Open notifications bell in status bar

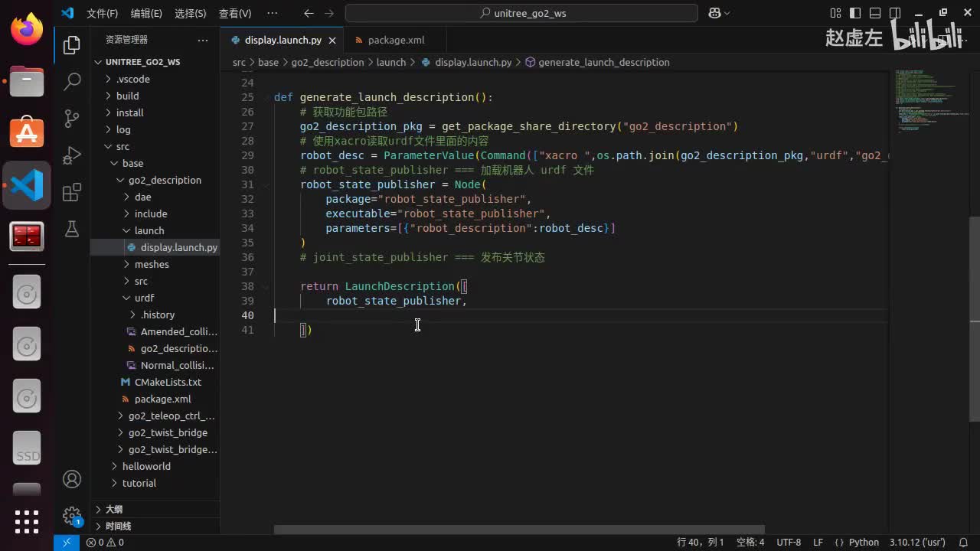(963, 542)
